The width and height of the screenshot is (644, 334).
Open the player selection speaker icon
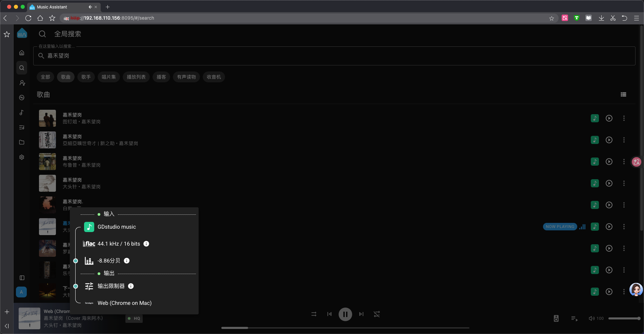[x=556, y=318]
